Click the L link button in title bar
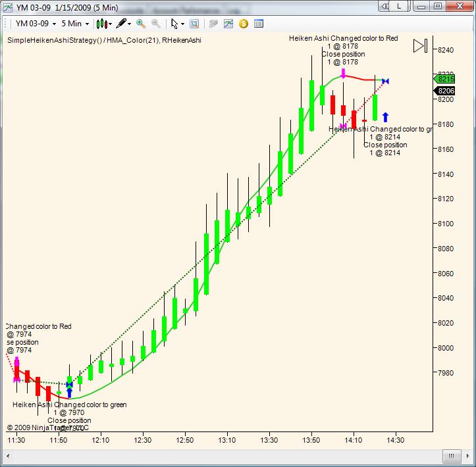The image size is (476, 467). 398,6
